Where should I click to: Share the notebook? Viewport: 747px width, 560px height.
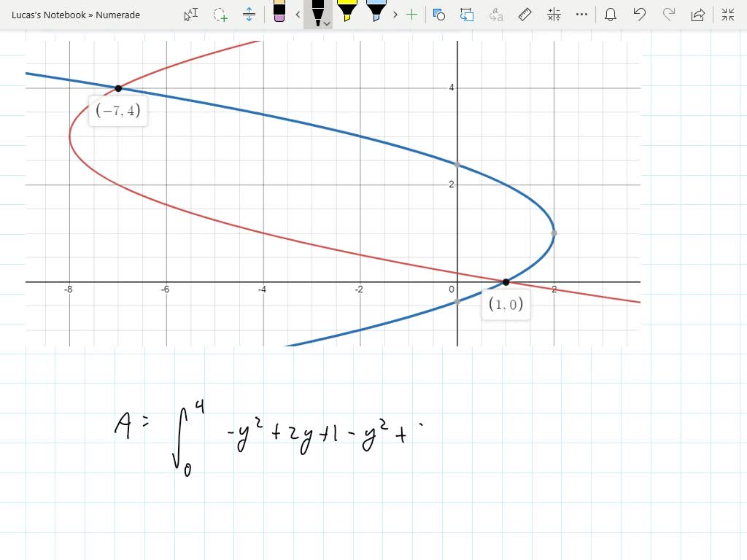click(698, 15)
